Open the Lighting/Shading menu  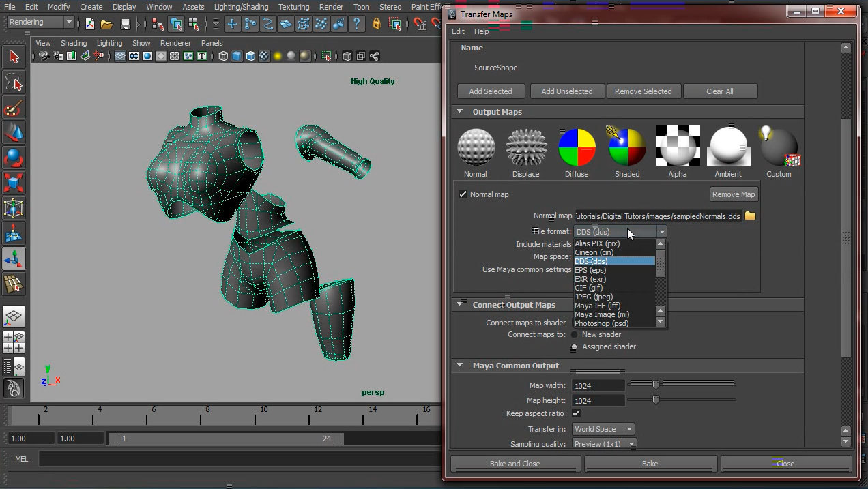pyautogui.click(x=241, y=7)
